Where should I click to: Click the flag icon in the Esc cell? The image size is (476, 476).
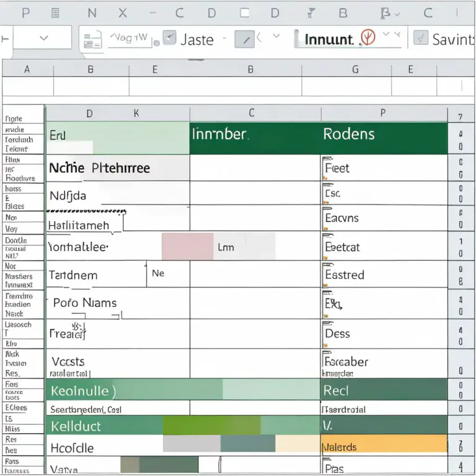[x=327, y=185]
